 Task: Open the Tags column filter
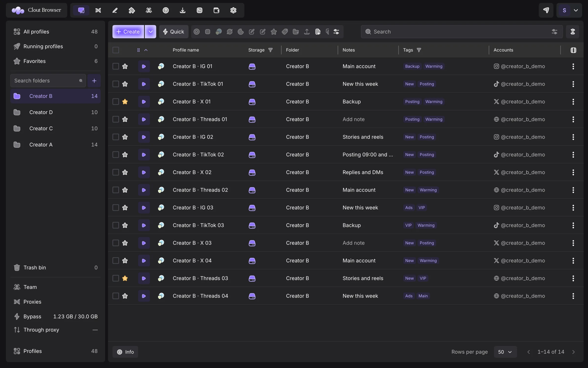[419, 50]
